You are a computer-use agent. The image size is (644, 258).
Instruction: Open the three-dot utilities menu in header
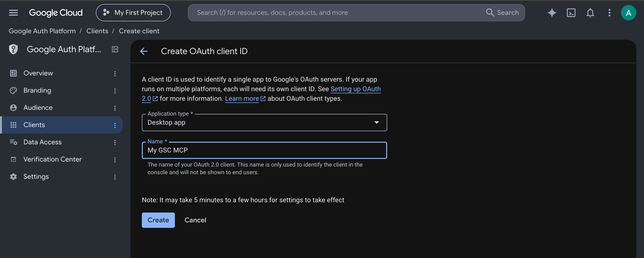[609, 13]
